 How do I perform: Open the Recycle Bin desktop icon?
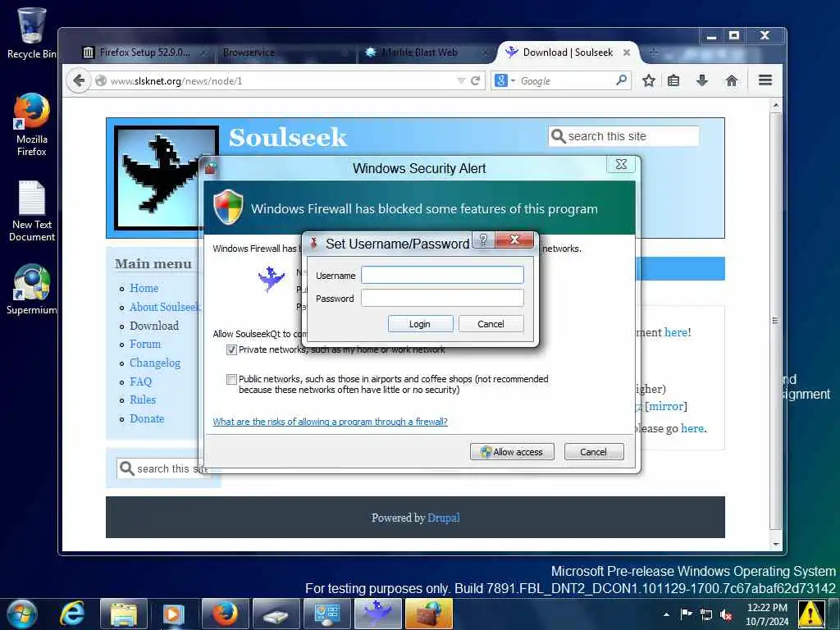32,33
